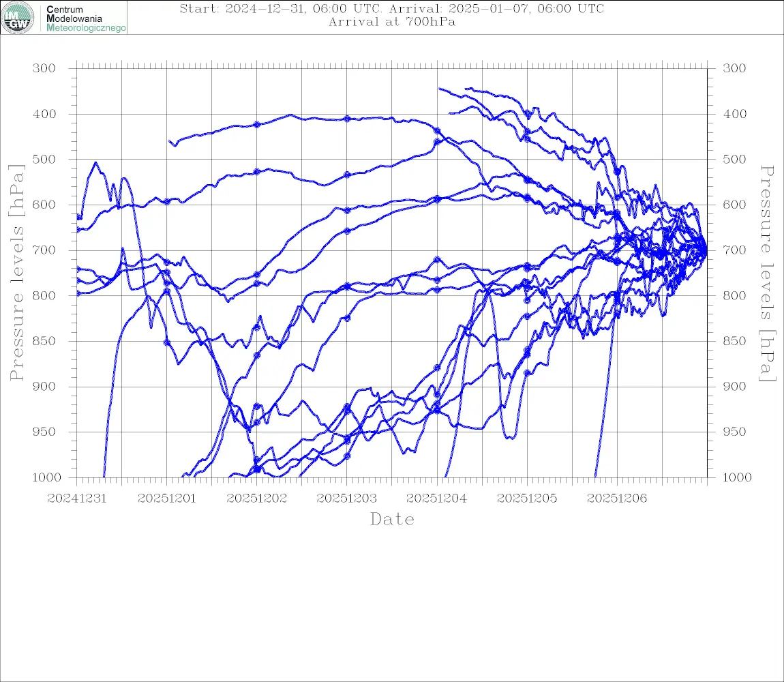The image size is (784, 682).
Task: Click the right axis 400 label
Action: pyautogui.click(x=734, y=114)
